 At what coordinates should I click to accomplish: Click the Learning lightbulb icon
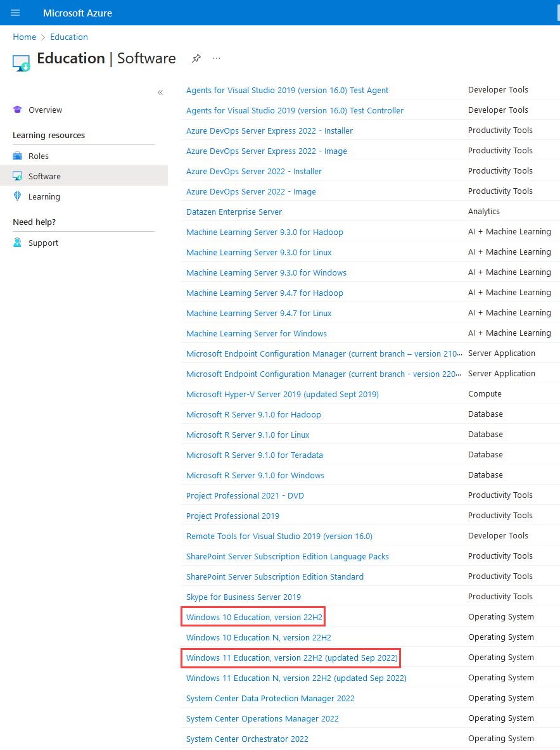(x=18, y=196)
